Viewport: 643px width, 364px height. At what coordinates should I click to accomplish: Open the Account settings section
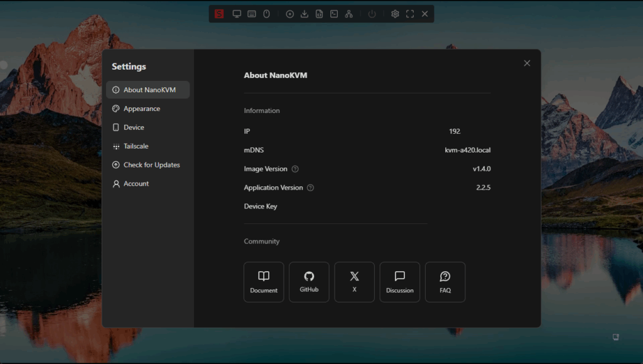[x=136, y=184]
